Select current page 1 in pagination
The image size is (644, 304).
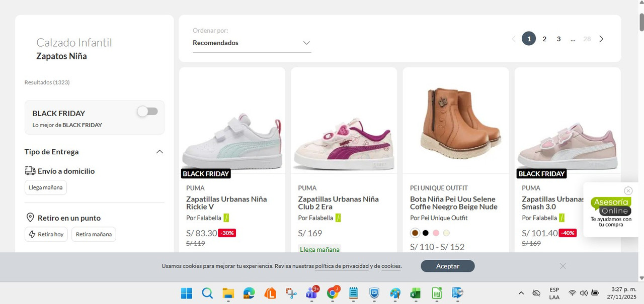point(529,39)
